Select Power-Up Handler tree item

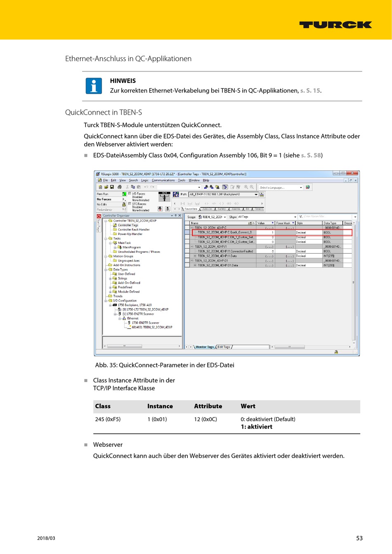pyautogui.click(x=130, y=234)
